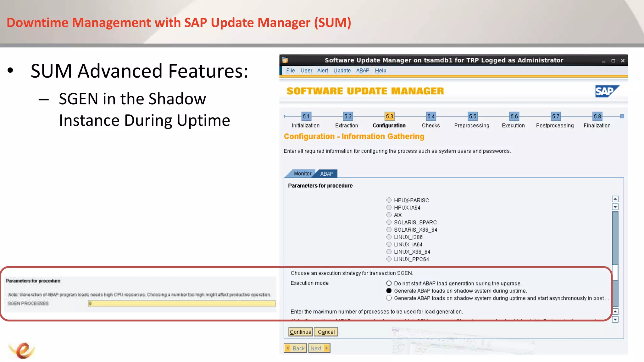This screenshot has height=362, width=644.
Task: Select 'Generate ABAP loads on shadow system during uptime'
Action: 389,291
